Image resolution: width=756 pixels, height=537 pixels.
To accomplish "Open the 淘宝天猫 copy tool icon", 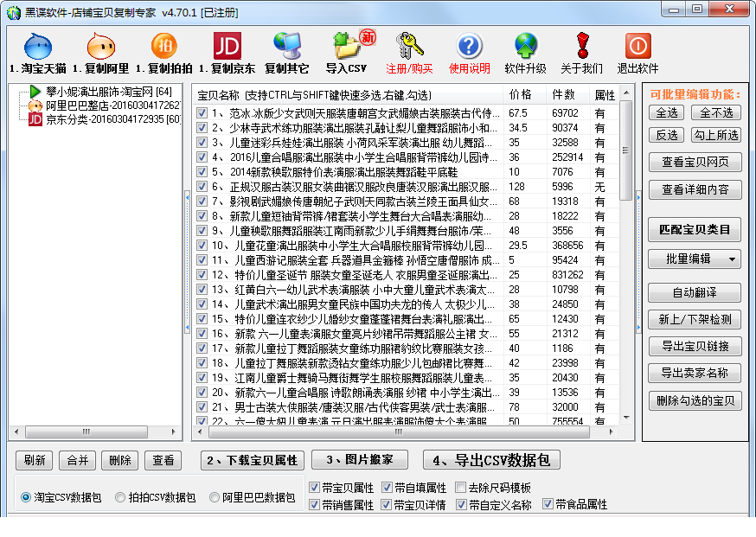I will [37, 47].
